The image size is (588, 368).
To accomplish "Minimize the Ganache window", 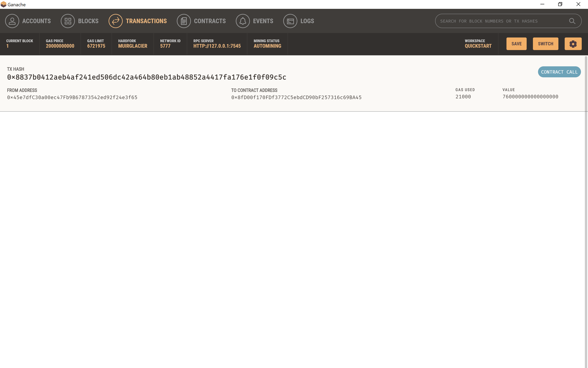I will tap(542, 4).
